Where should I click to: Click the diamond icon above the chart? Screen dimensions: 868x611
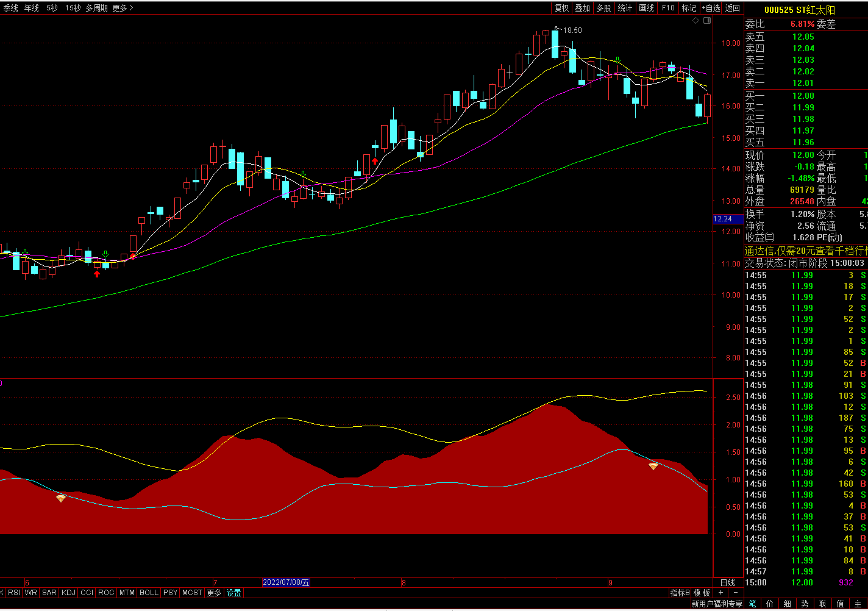click(696, 21)
